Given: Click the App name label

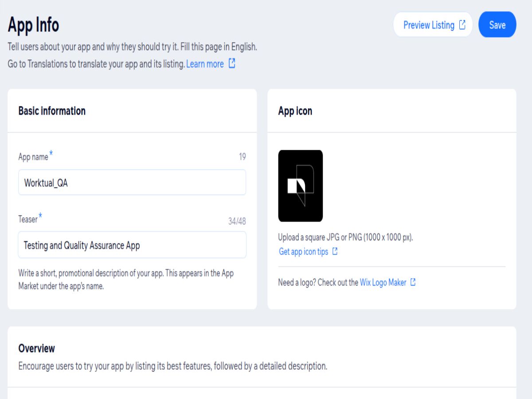Looking at the screenshot, I should [33, 157].
